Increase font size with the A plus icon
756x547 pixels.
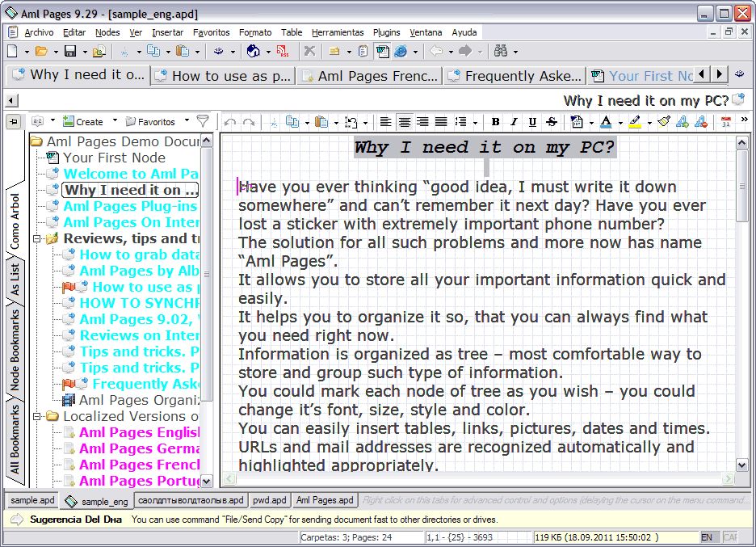click(682, 122)
